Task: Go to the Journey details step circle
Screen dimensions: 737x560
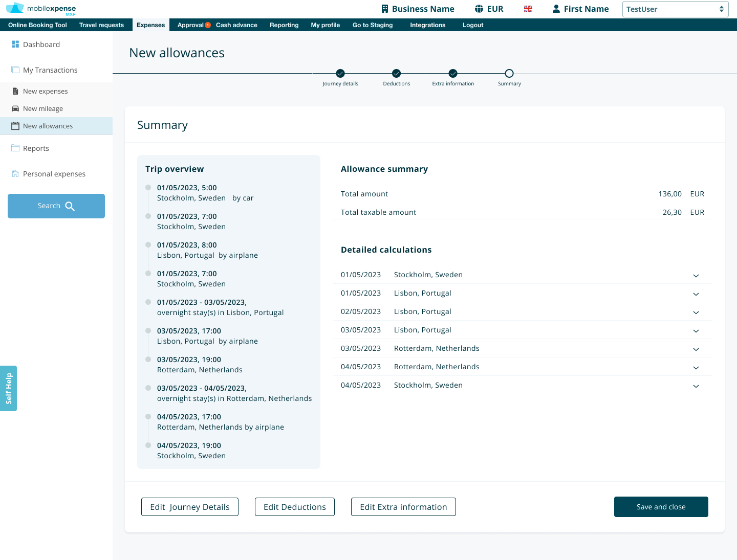Action: 340,74
